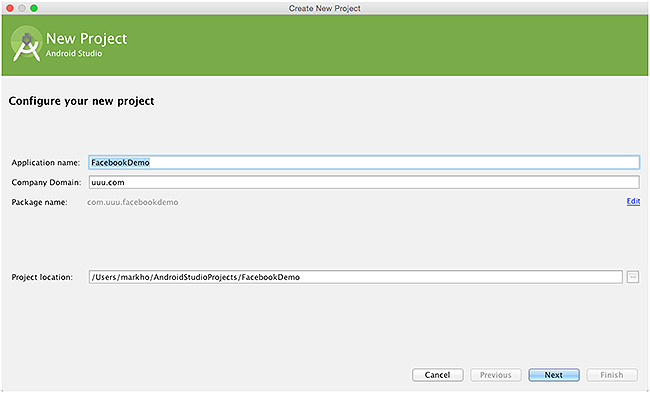This screenshot has height=393, width=650.
Task: Click the Project location path field
Action: [356, 277]
